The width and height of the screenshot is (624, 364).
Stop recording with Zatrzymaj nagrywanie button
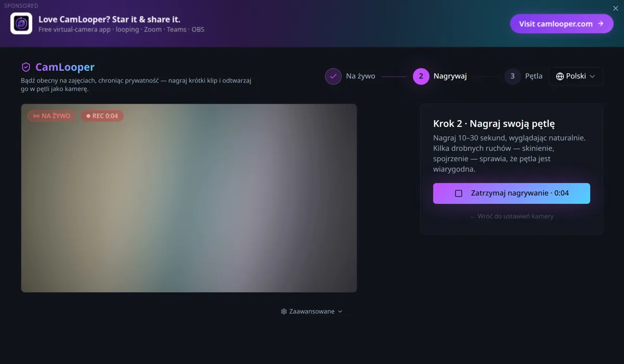pos(512,193)
